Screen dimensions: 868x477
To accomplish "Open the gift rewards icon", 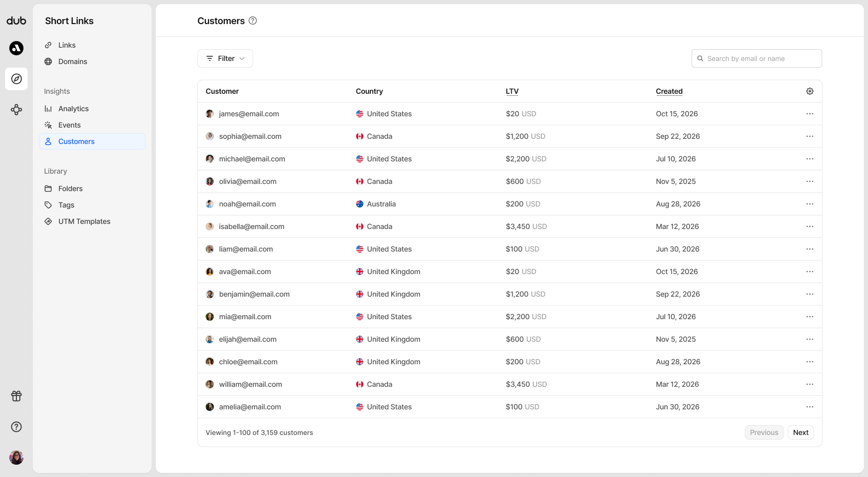I will click(x=16, y=396).
